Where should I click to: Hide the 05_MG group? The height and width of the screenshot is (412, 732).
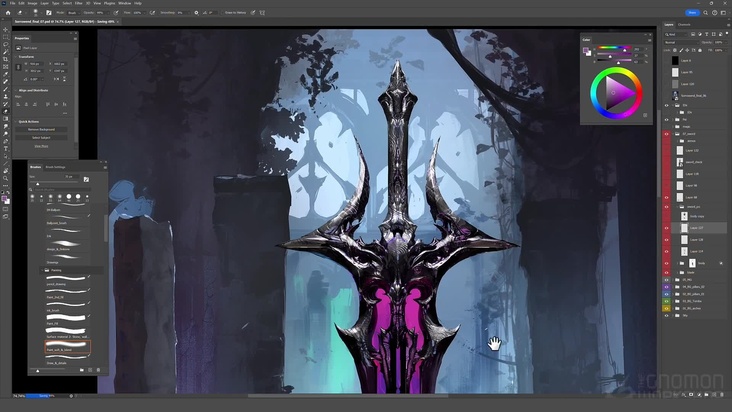point(666,280)
